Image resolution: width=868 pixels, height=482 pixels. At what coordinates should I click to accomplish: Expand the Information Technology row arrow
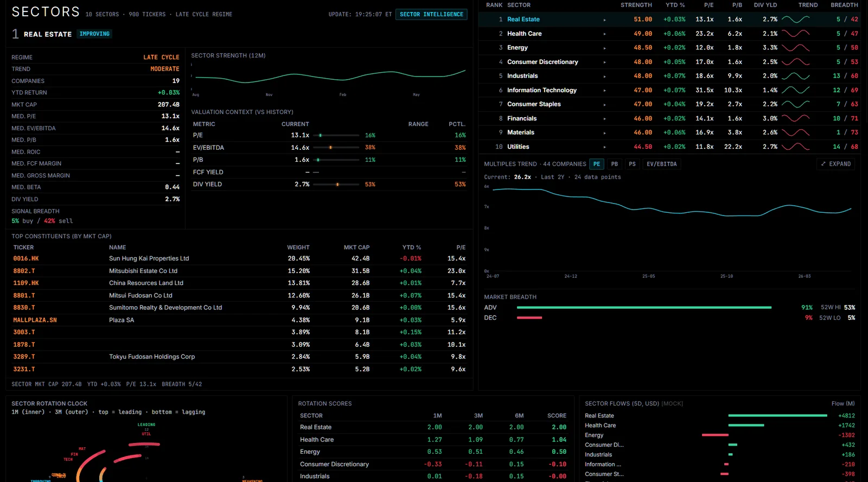point(604,91)
